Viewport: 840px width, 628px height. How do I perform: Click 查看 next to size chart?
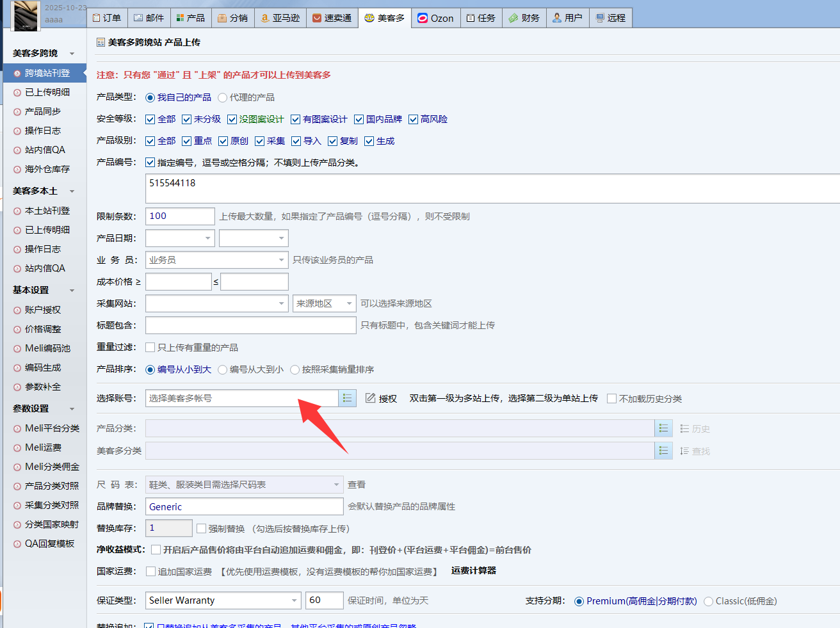357,485
